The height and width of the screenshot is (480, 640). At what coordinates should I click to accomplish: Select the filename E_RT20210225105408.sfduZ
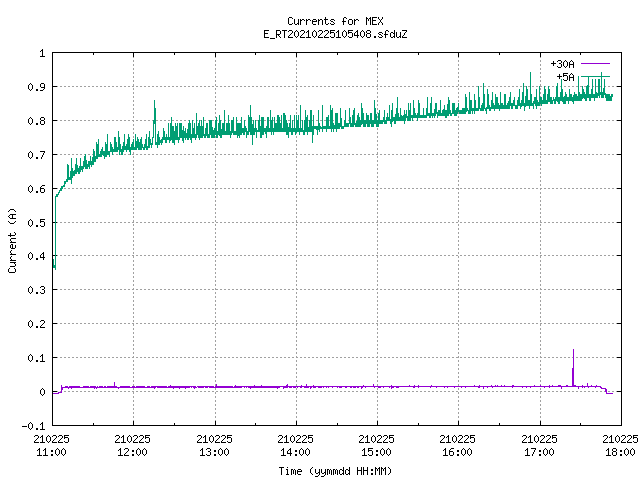(335, 34)
